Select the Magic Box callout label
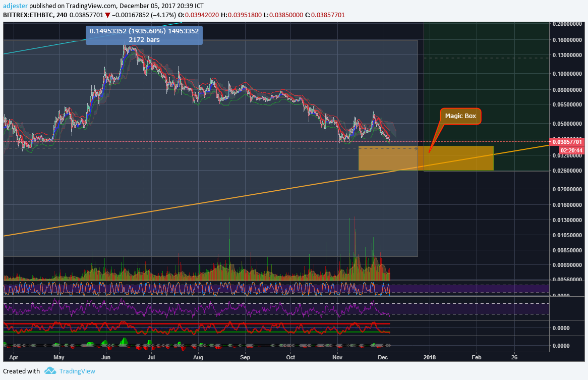 coord(460,116)
